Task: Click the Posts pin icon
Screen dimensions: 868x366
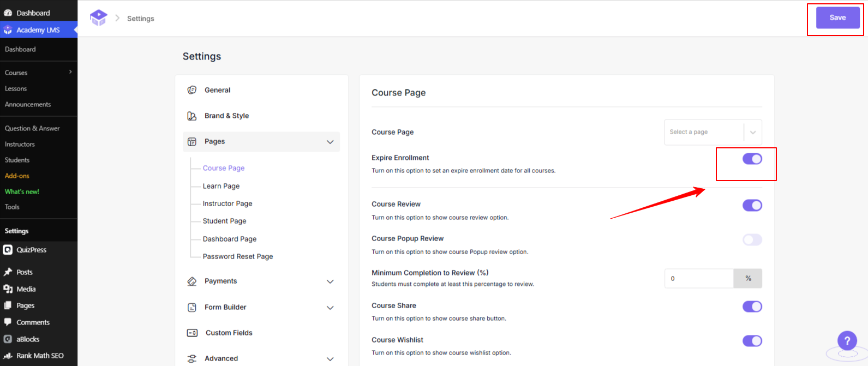Action: [x=8, y=272]
